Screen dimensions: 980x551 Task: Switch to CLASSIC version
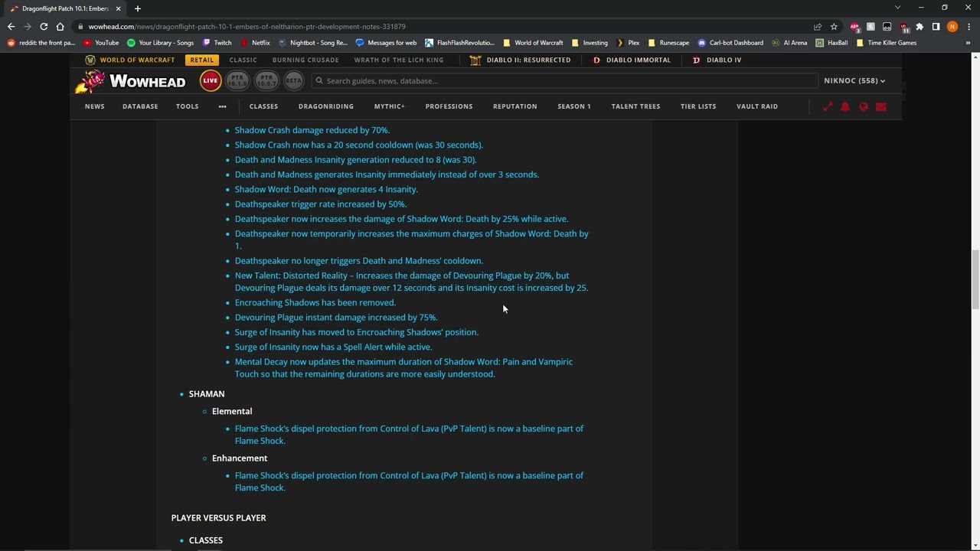click(x=243, y=60)
